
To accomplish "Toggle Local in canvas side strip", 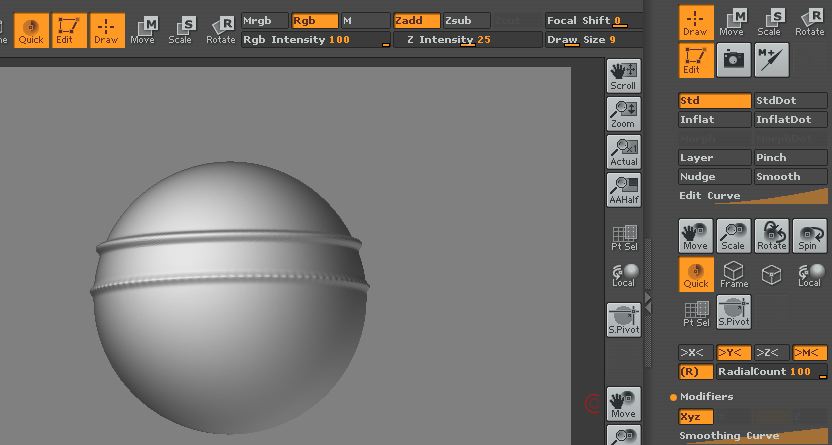I will [x=624, y=275].
